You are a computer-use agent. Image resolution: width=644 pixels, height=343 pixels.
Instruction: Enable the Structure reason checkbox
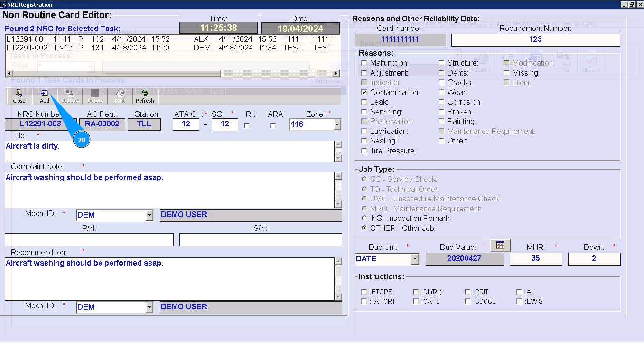[441, 63]
